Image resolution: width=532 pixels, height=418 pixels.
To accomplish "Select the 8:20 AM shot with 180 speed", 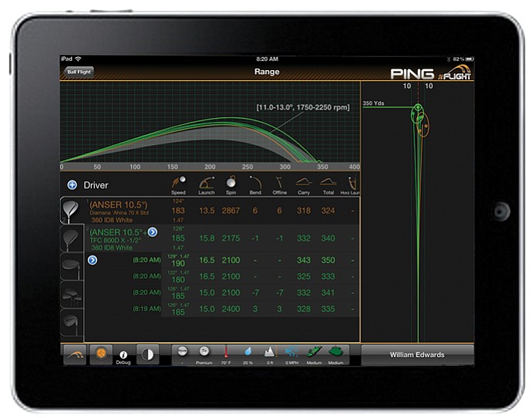I will pyautogui.click(x=223, y=277).
